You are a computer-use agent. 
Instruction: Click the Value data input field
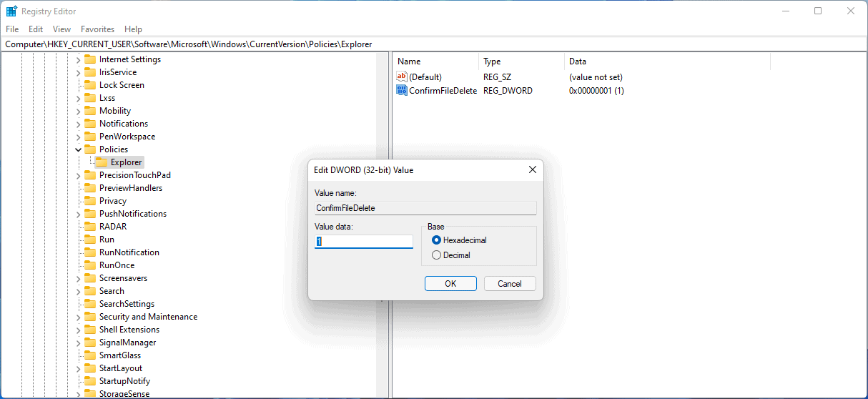(364, 242)
